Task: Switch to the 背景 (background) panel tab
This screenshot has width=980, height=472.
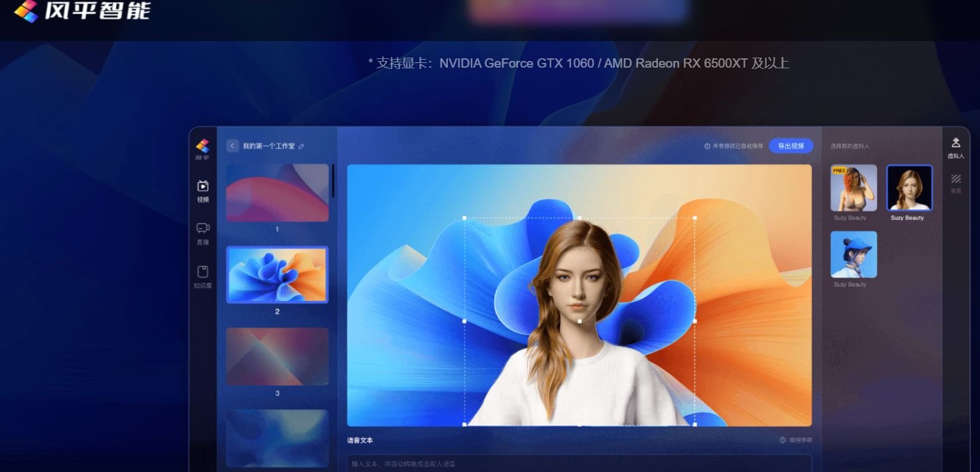Action: coord(955,182)
